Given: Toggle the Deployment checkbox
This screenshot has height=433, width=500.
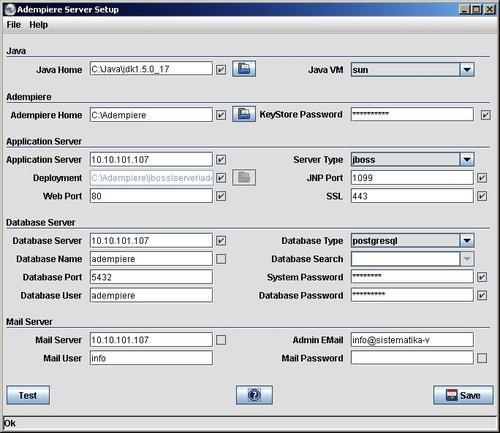Looking at the screenshot, I should [x=221, y=178].
